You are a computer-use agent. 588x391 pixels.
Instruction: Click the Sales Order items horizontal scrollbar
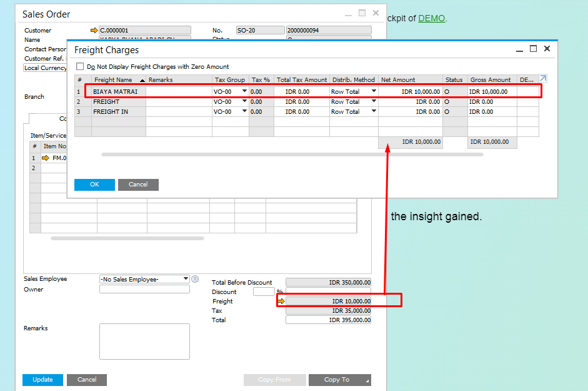coord(127,238)
